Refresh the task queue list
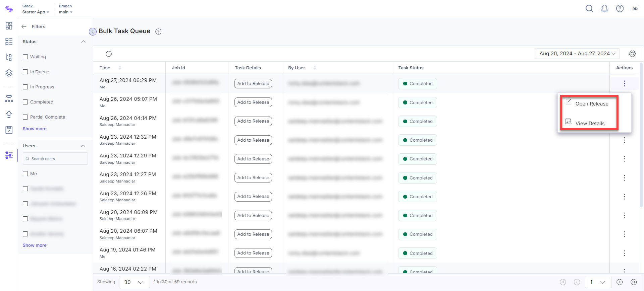Image resolution: width=644 pixels, height=291 pixels. 109,54
